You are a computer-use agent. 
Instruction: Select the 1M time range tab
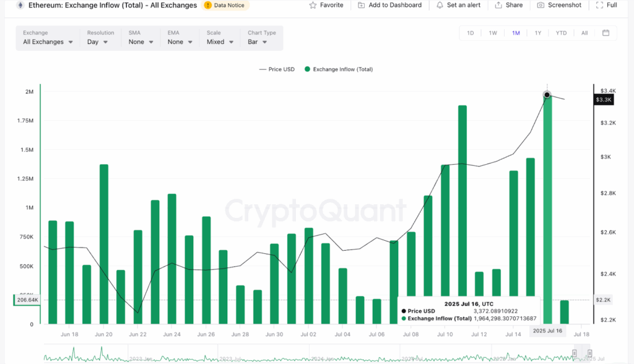pyautogui.click(x=516, y=33)
